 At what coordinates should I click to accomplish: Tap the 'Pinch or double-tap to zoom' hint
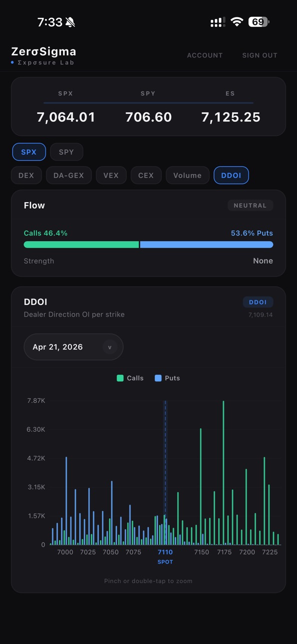click(148, 581)
